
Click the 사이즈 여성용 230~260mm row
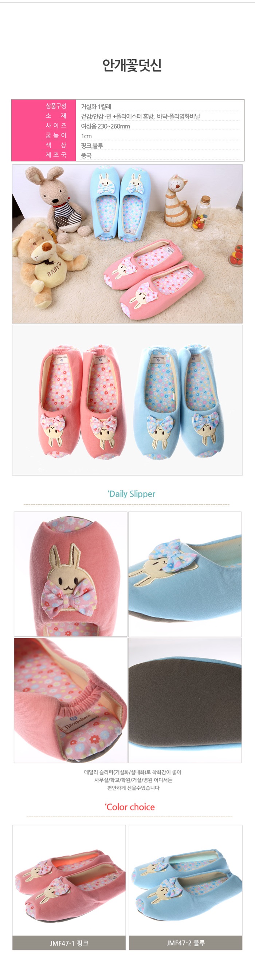pyautogui.click(x=127, y=126)
